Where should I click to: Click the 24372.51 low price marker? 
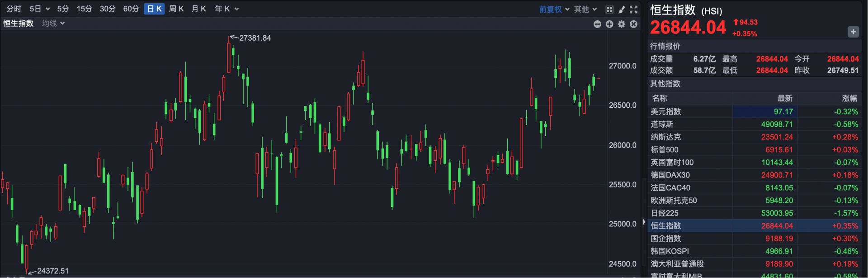53,271
